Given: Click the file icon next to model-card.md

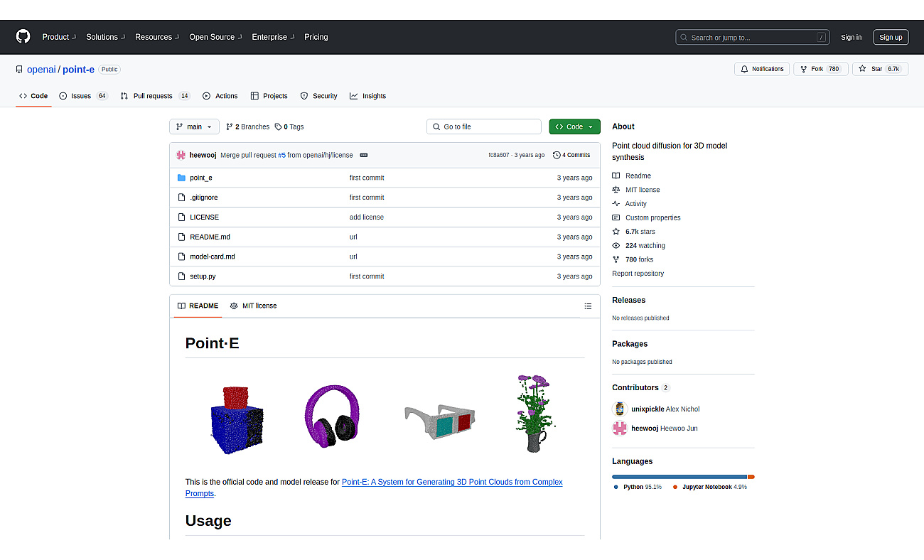Looking at the screenshot, I should (x=181, y=256).
